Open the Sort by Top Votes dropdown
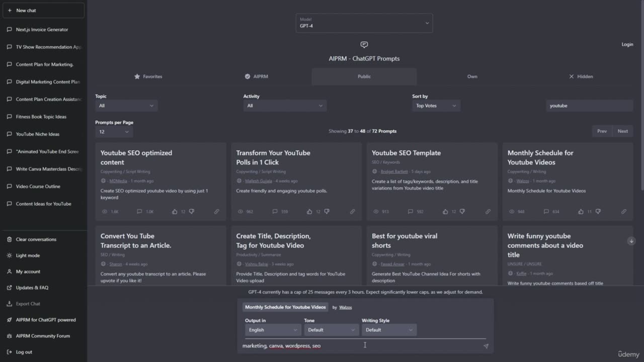 click(436, 106)
